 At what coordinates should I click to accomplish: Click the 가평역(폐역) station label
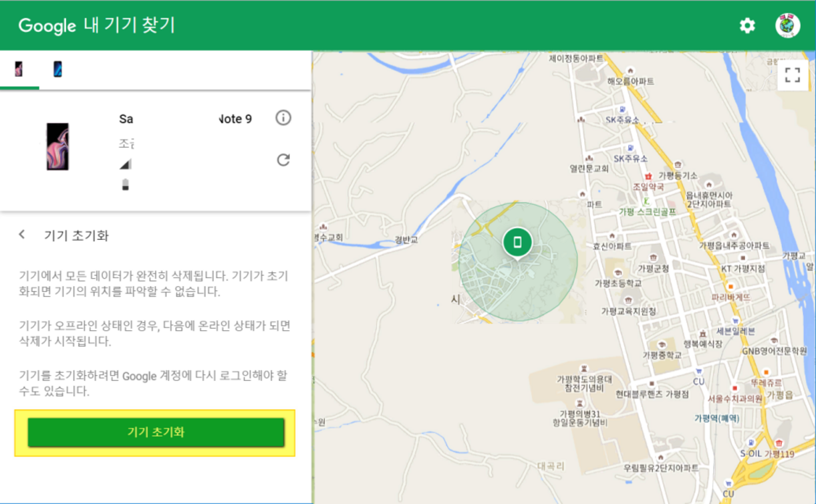(716, 418)
